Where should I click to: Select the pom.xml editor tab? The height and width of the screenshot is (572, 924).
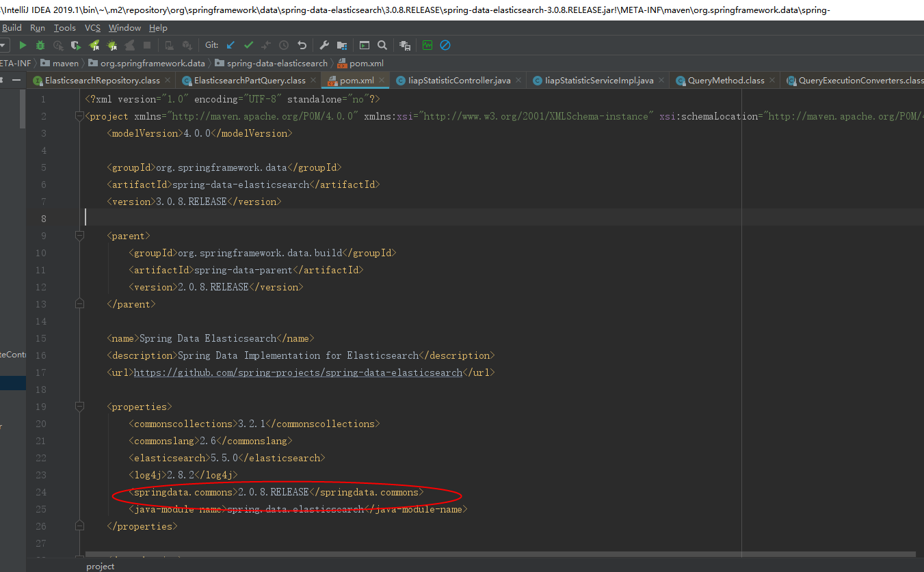click(x=357, y=81)
